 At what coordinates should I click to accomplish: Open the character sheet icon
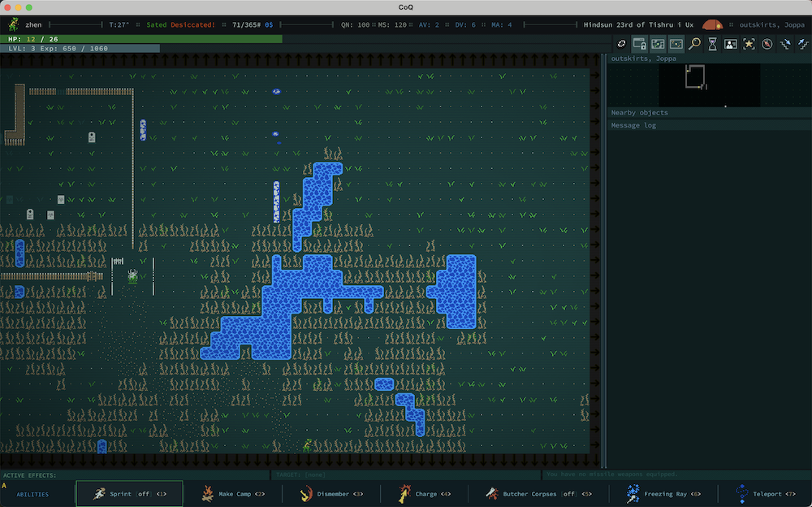[x=731, y=44]
